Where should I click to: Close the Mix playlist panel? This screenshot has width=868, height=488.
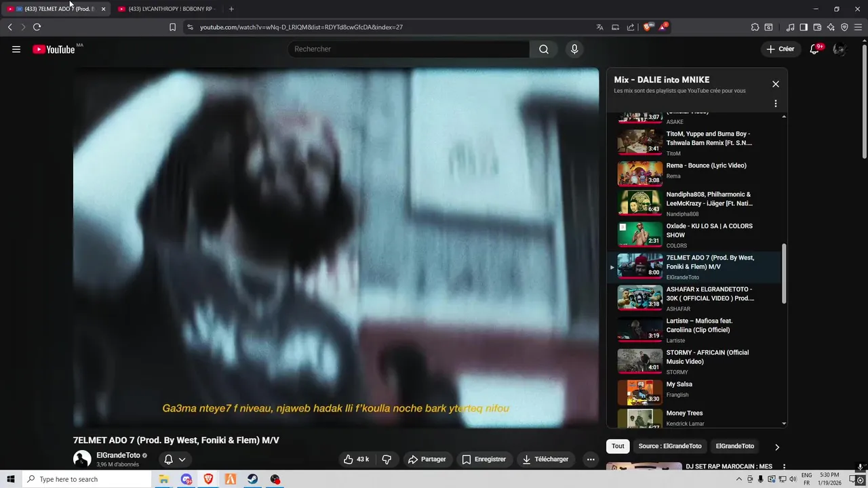click(776, 84)
